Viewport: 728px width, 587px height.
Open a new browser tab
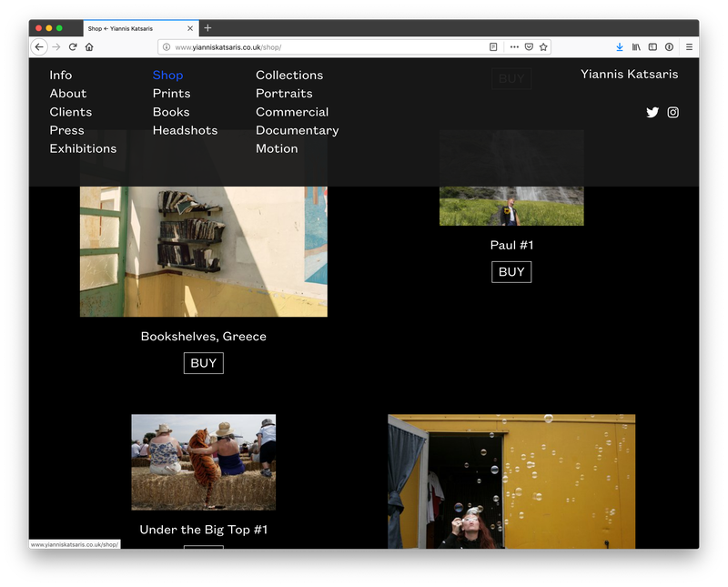tap(207, 28)
